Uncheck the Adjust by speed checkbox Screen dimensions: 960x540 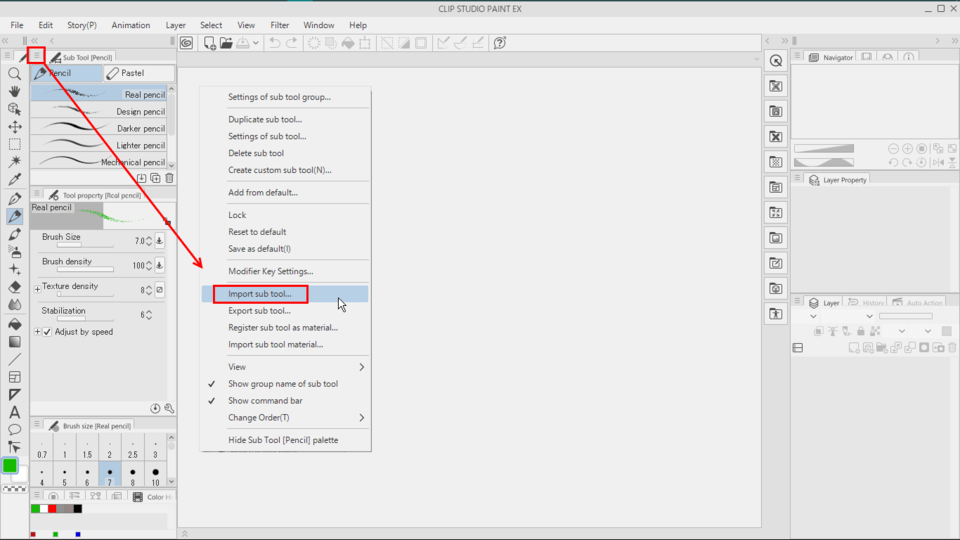point(47,332)
